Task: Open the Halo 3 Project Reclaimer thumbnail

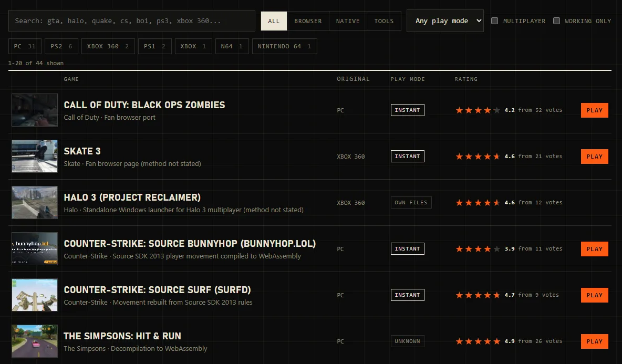Action: click(x=35, y=202)
